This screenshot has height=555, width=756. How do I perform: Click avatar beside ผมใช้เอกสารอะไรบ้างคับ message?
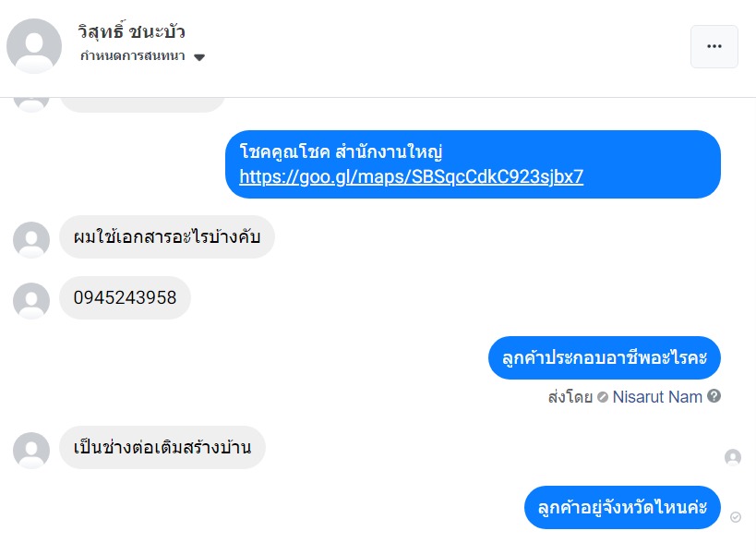31,239
